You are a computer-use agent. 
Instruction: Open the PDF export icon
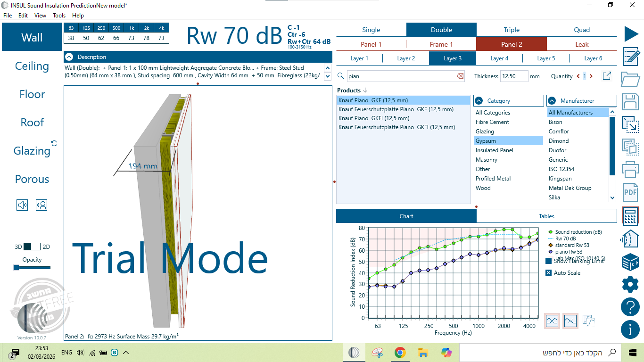630,192
